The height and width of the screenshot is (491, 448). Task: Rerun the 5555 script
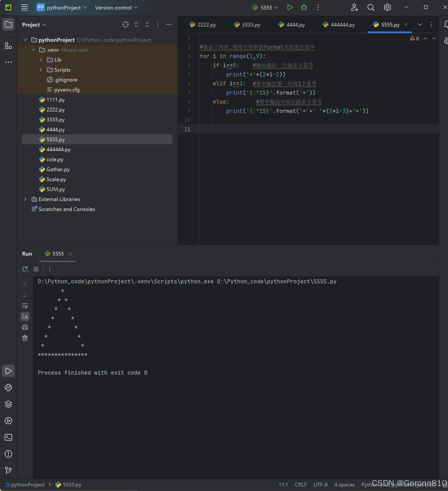coord(25,269)
